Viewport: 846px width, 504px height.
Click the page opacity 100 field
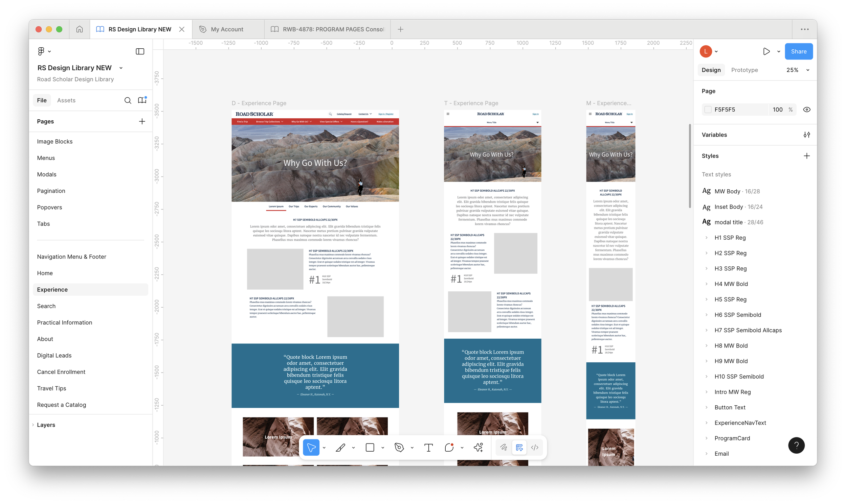click(x=777, y=110)
